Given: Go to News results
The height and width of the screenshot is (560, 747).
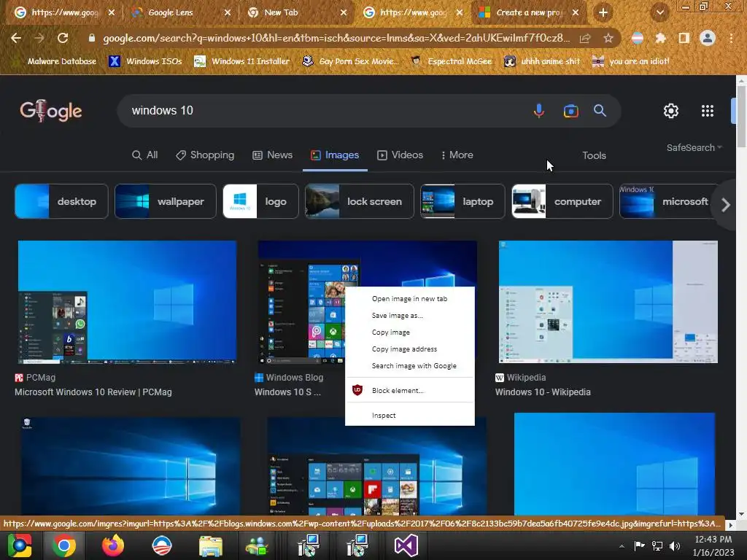Looking at the screenshot, I should click(x=273, y=155).
